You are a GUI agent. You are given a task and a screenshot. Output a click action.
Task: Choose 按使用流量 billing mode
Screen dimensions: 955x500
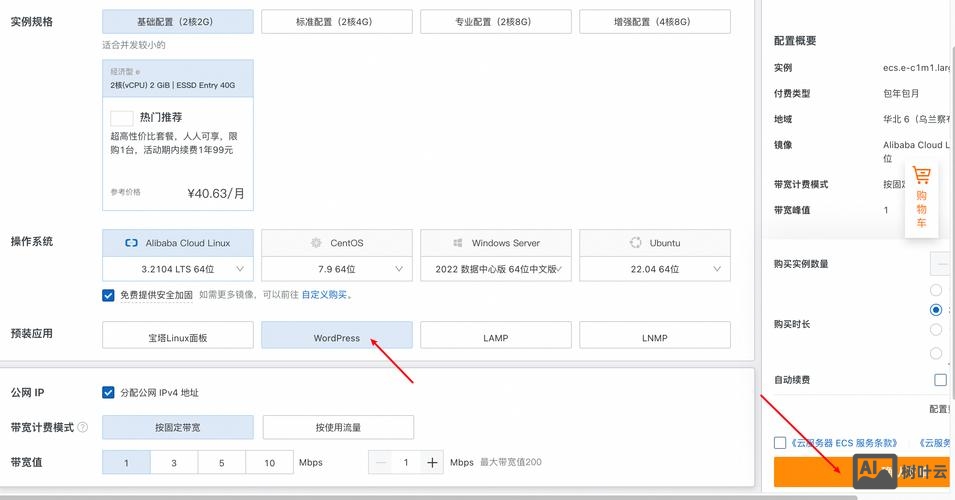[338, 428]
